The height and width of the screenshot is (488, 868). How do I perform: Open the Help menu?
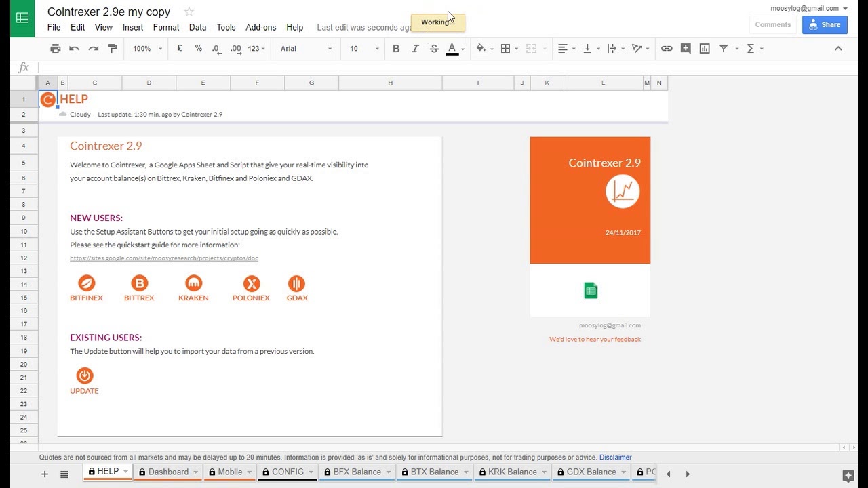(x=295, y=27)
